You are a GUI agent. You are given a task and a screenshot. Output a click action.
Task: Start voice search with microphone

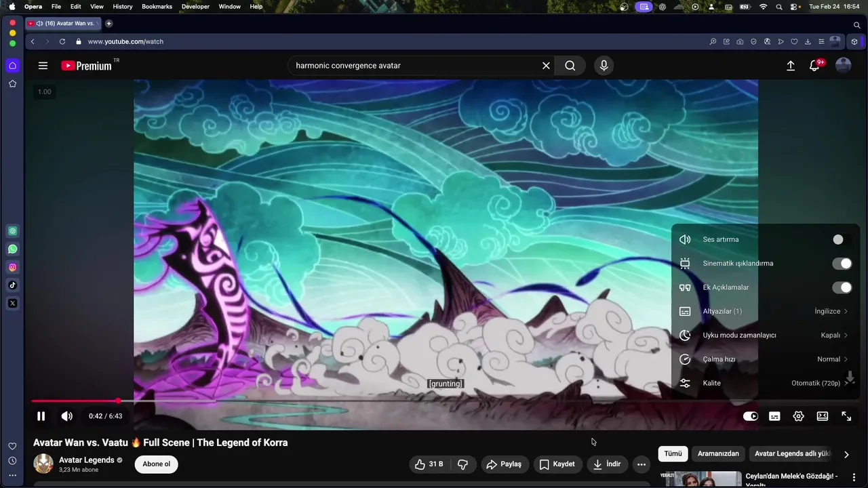604,66
